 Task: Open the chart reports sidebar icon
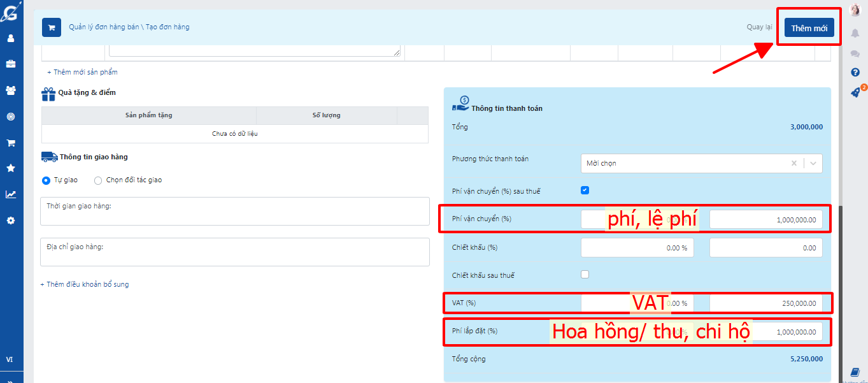point(11,194)
